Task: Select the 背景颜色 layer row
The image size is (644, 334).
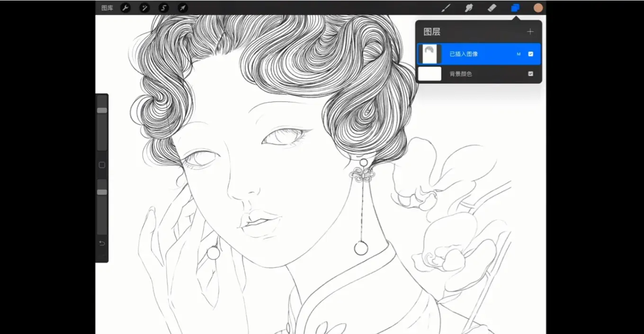Action: click(474, 73)
